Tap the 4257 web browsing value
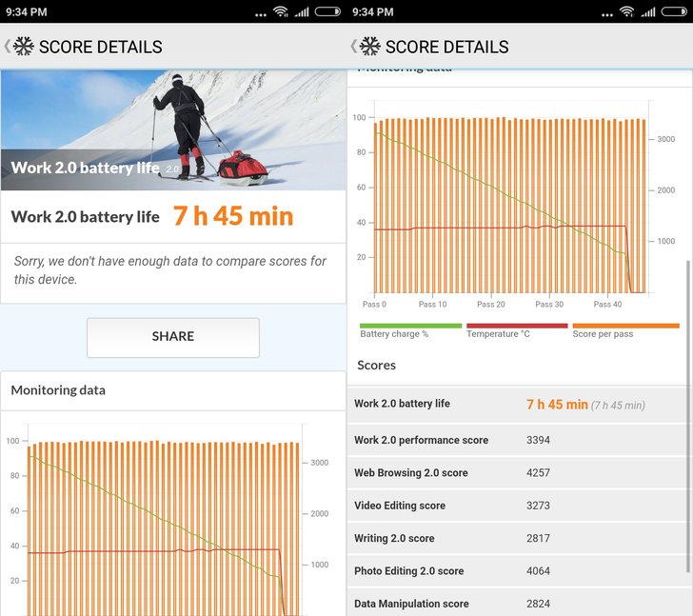This screenshot has height=616, width=693. [539, 473]
